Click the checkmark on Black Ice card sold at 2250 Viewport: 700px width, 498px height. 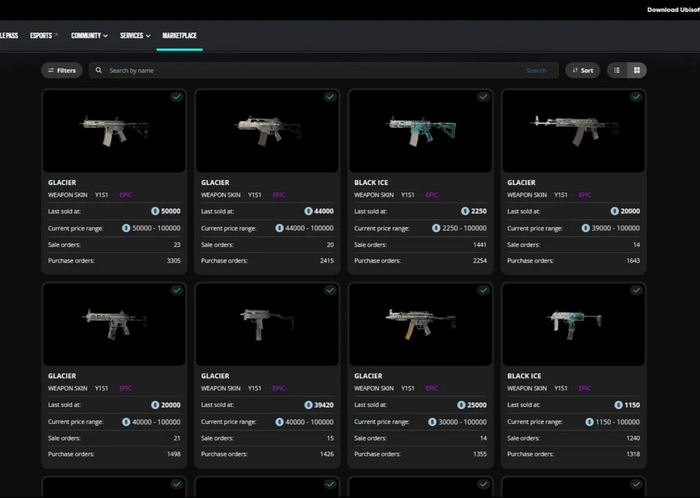483,97
